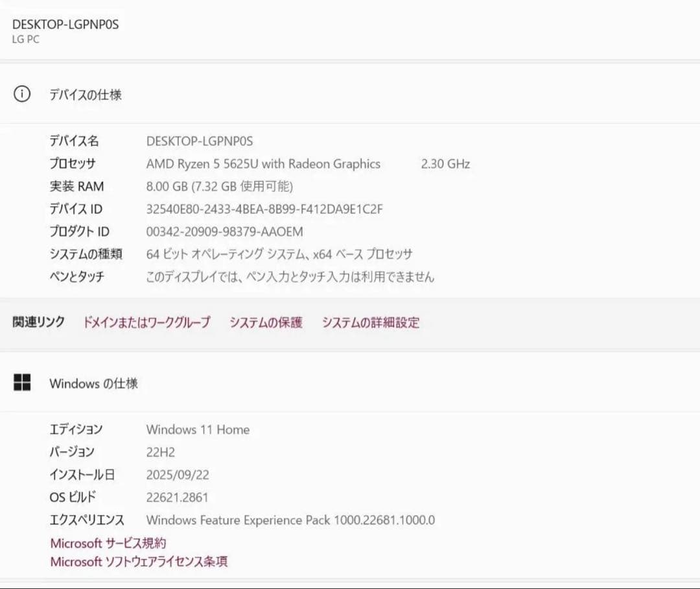Select the Windows 11 Home edition text
Viewport: 700px width, 589px height.
(x=198, y=429)
